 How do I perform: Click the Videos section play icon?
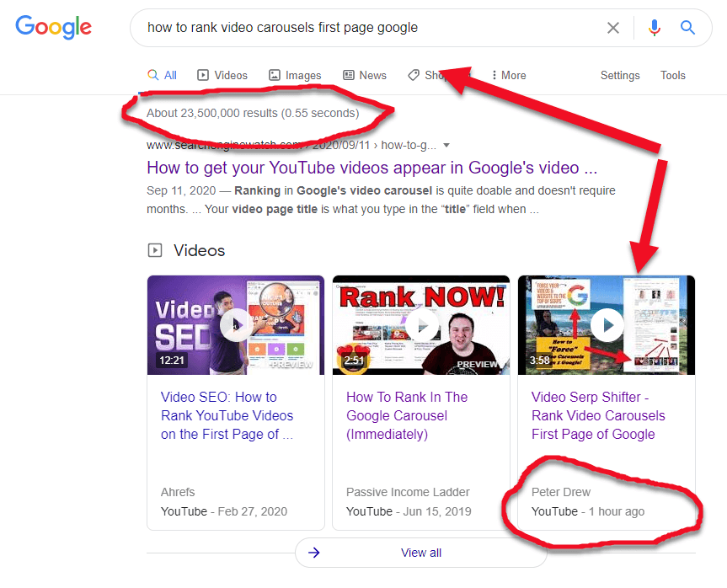click(x=155, y=250)
